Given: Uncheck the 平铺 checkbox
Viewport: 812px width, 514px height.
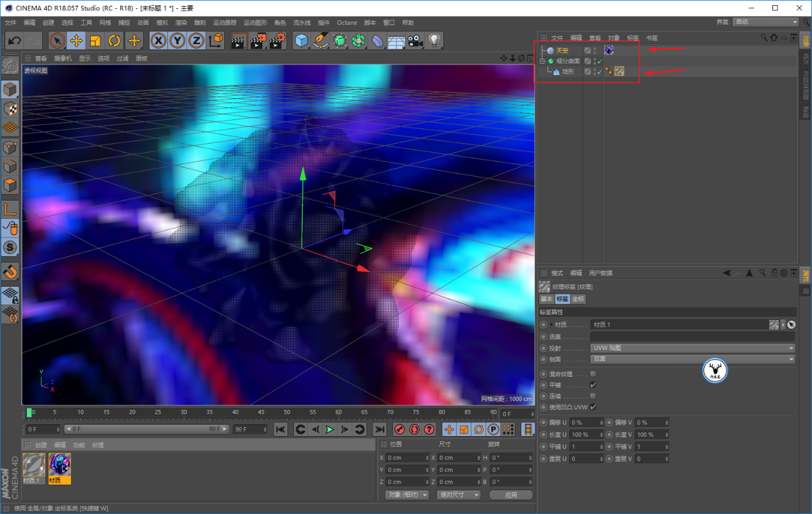Looking at the screenshot, I should point(593,385).
